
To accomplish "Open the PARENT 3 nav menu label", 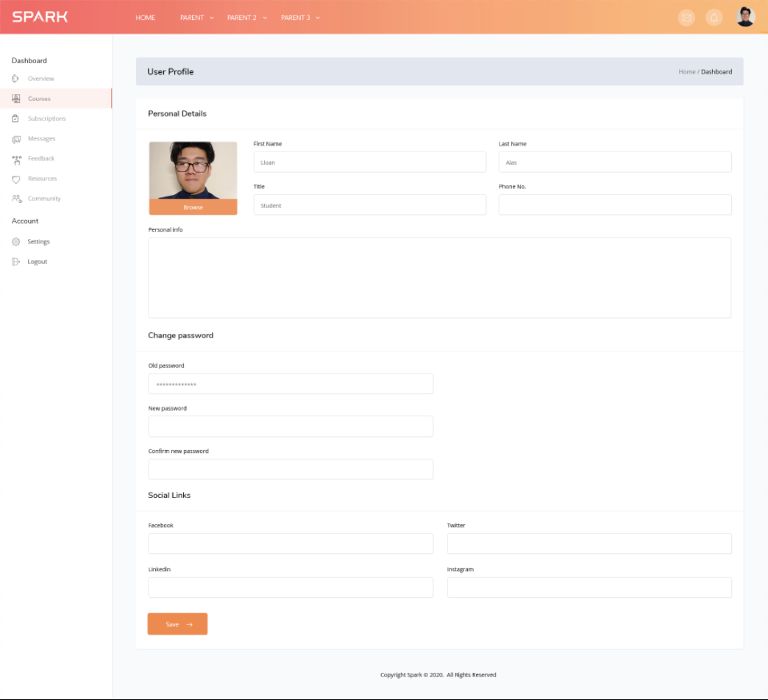I will 295,18.
